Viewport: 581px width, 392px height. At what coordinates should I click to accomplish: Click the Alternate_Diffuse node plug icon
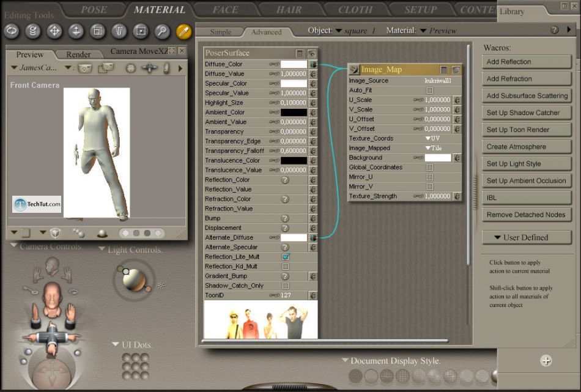(x=313, y=237)
